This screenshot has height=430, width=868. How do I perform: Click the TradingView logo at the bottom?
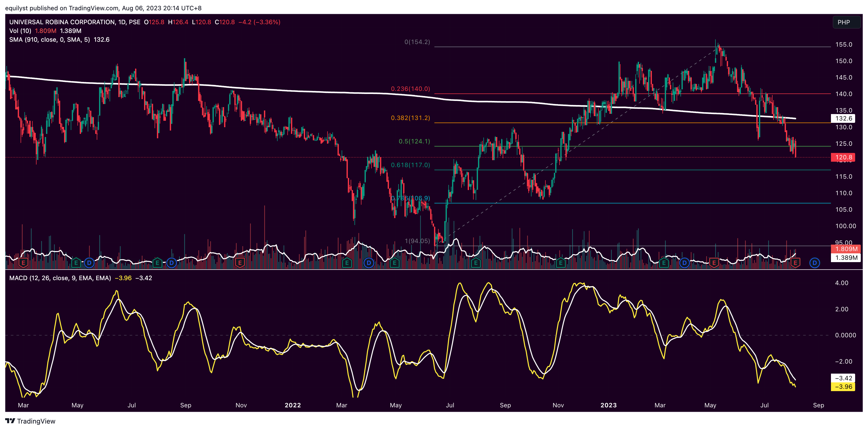pos(11,421)
